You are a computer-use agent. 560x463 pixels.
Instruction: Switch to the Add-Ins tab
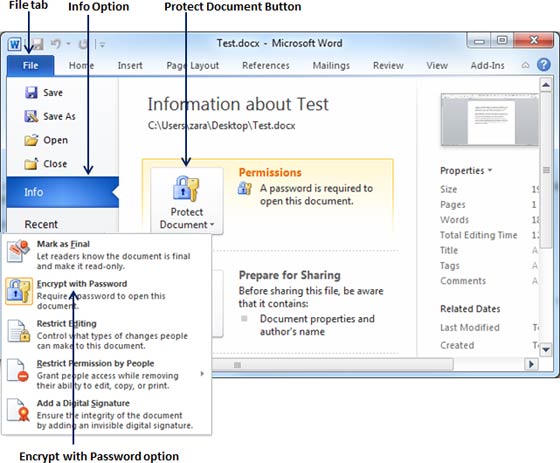coord(488,65)
